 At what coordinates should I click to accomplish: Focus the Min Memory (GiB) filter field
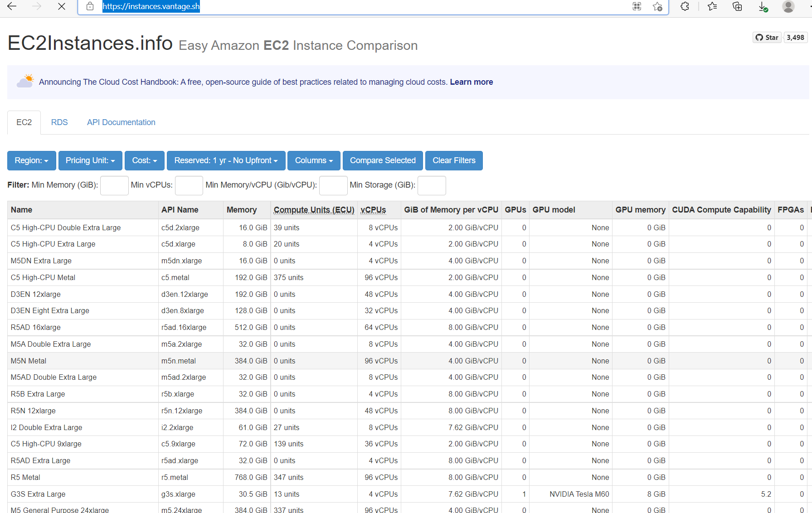(114, 185)
